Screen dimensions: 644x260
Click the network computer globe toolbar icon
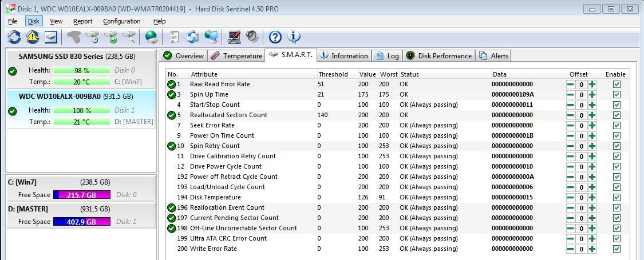(211, 37)
